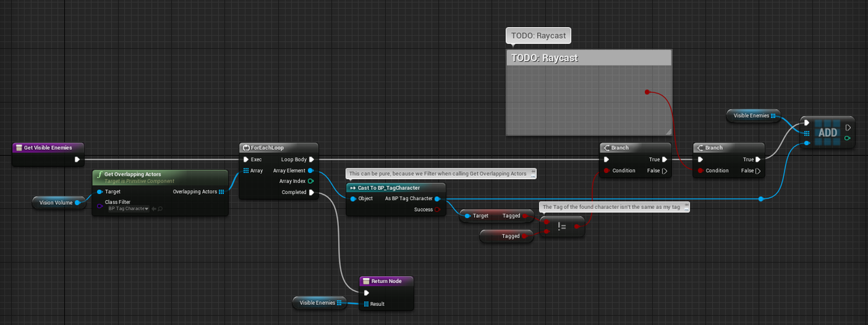Screen dimensions: 868x325
Task: Click the TODO: Raycast comment header
Action: click(588, 58)
